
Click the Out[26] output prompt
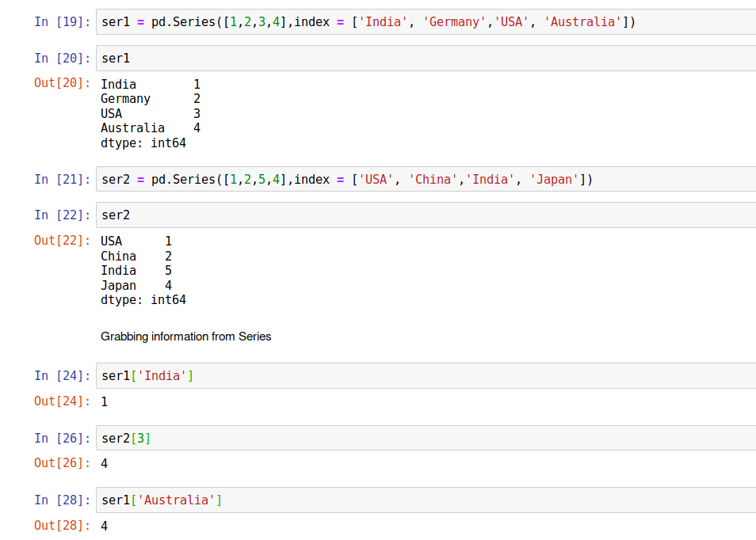[x=63, y=462]
